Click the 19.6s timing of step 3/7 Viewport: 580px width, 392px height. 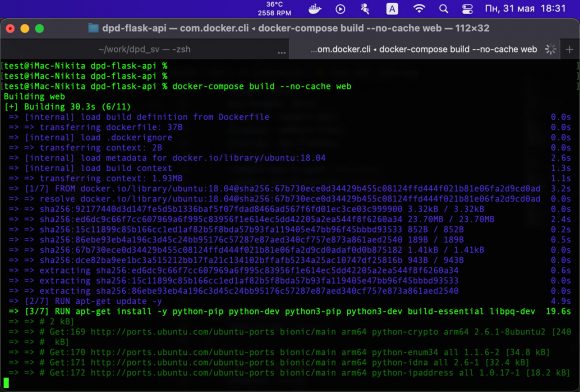coord(558,311)
